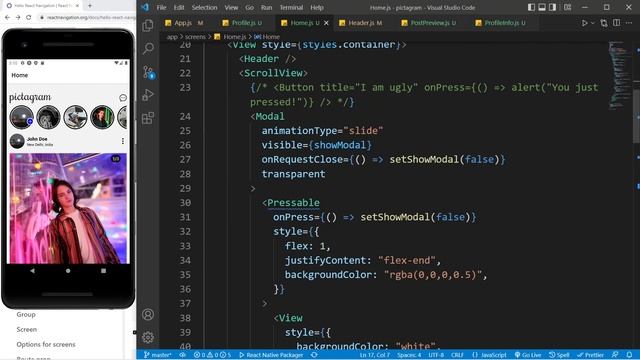640x360 pixels.
Task: Switch to the ProfileInfo.js tab
Action: pos(504,23)
